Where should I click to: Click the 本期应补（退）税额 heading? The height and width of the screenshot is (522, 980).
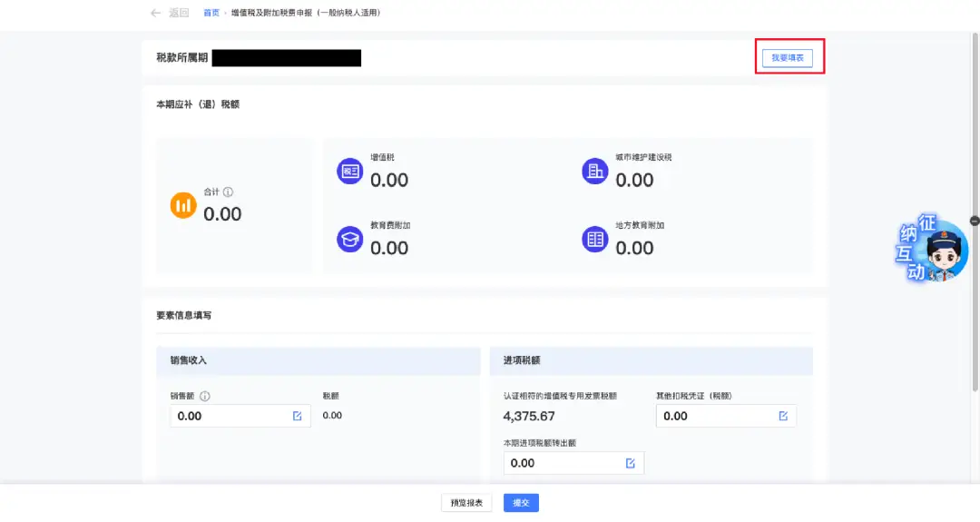pos(198,104)
